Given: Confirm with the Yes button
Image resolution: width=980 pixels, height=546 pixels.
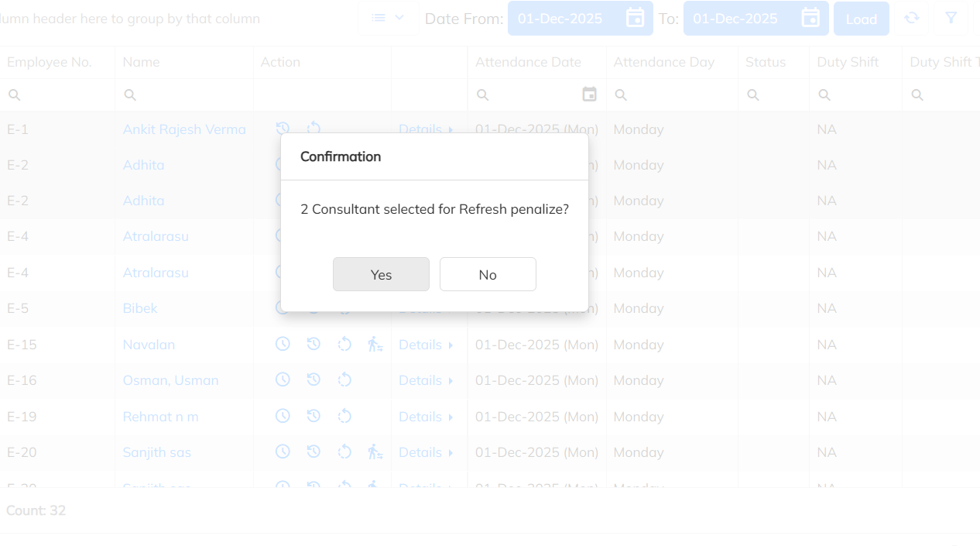Looking at the screenshot, I should (381, 274).
